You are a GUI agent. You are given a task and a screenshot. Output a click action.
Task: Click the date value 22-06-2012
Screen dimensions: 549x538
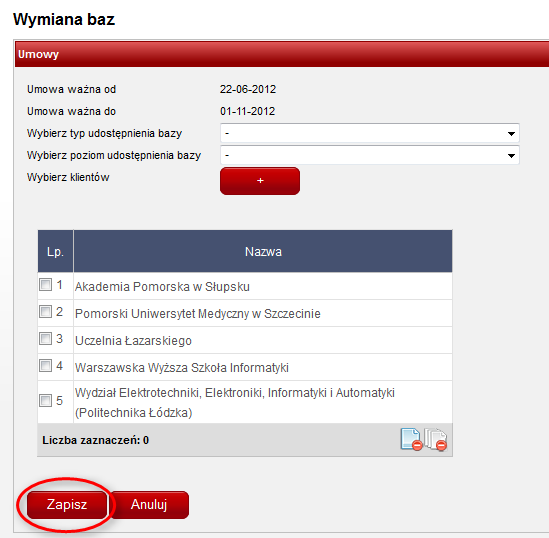(x=248, y=89)
